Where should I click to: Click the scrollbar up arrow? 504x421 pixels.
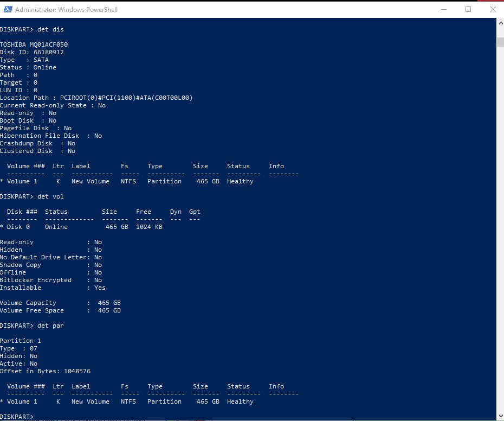tap(500, 24)
